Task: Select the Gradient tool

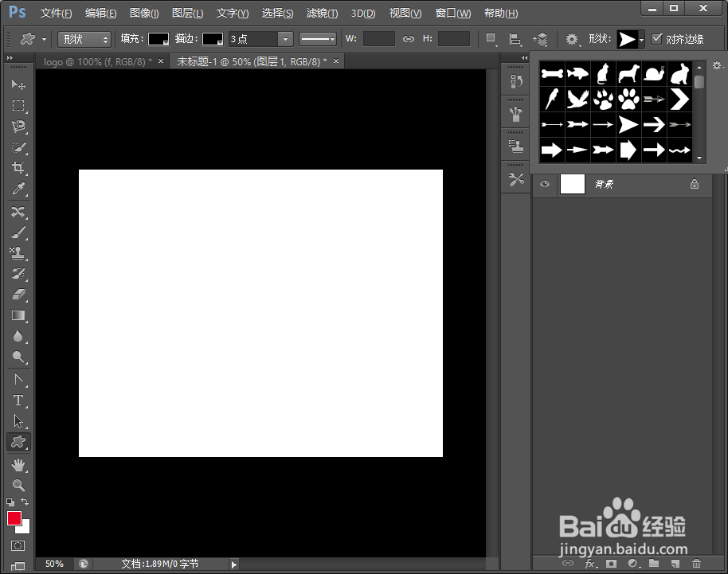Action: (x=18, y=315)
